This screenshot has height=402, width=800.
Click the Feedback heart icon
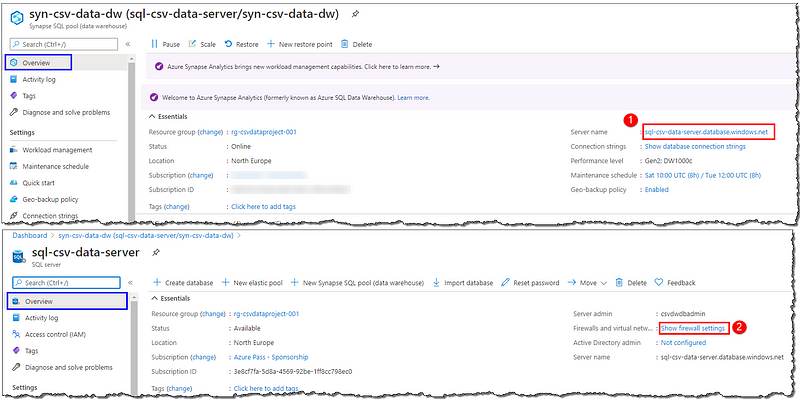657,283
